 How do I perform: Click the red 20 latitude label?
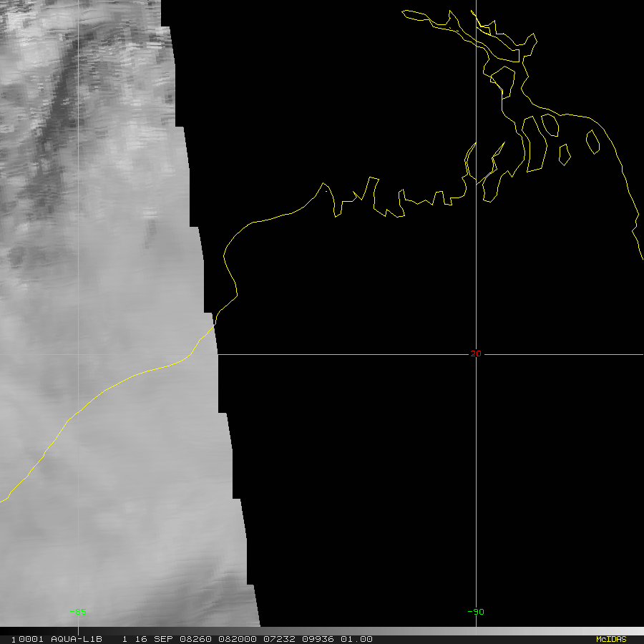tap(476, 353)
